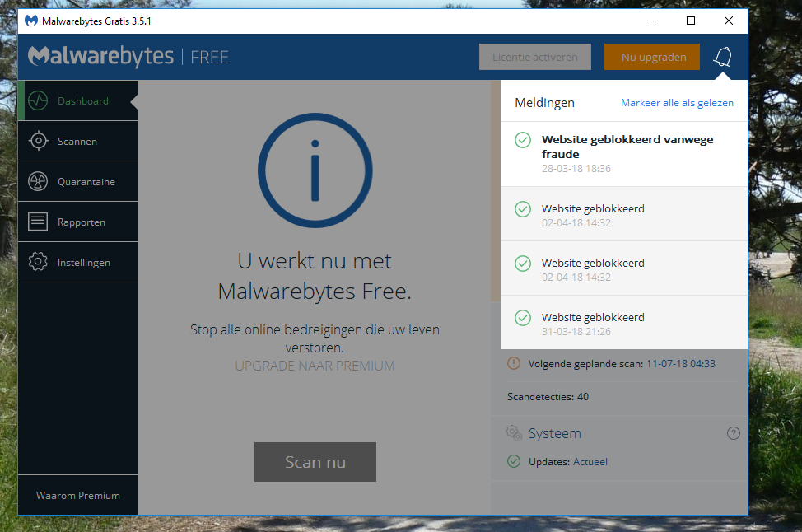This screenshot has height=532, width=802.
Task: Open the notifications bell icon
Action: pos(723,57)
